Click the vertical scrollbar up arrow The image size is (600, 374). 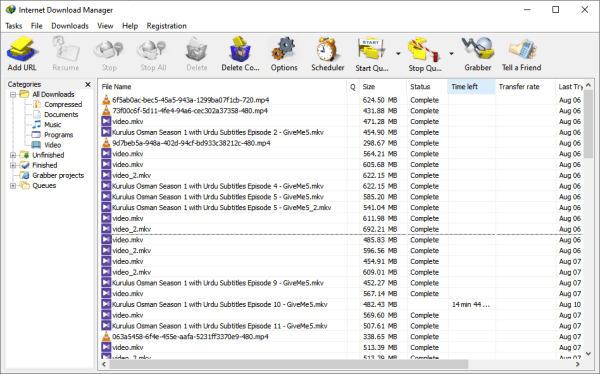[x=589, y=85]
